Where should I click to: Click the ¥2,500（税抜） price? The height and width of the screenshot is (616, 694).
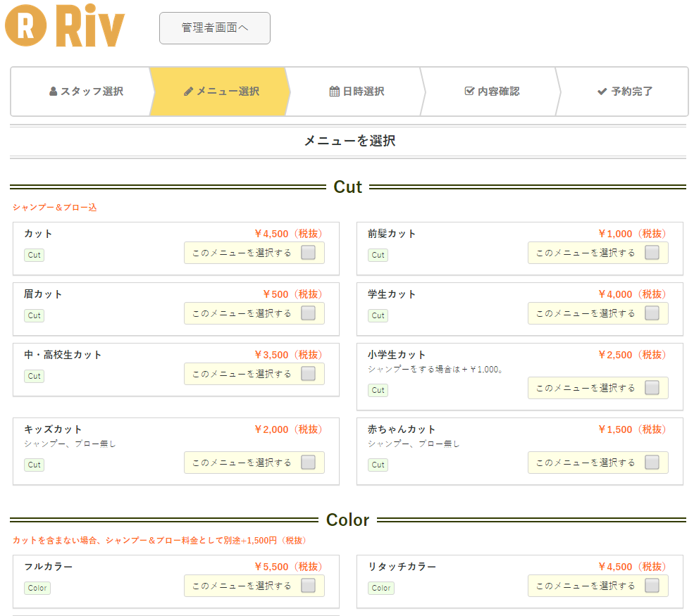pos(633,355)
